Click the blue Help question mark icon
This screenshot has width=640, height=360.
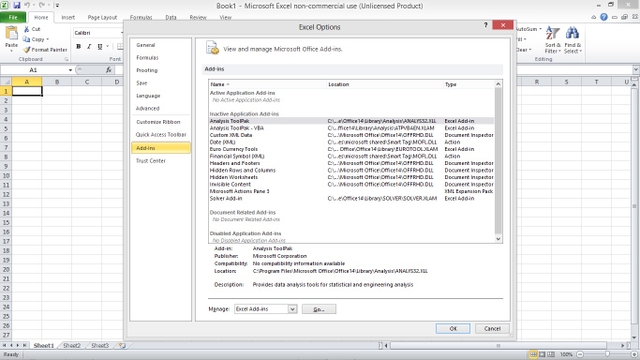pos(604,17)
